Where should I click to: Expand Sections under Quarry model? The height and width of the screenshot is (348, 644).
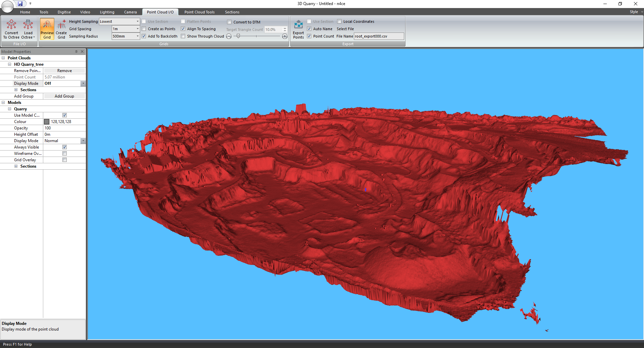pyautogui.click(x=16, y=166)
